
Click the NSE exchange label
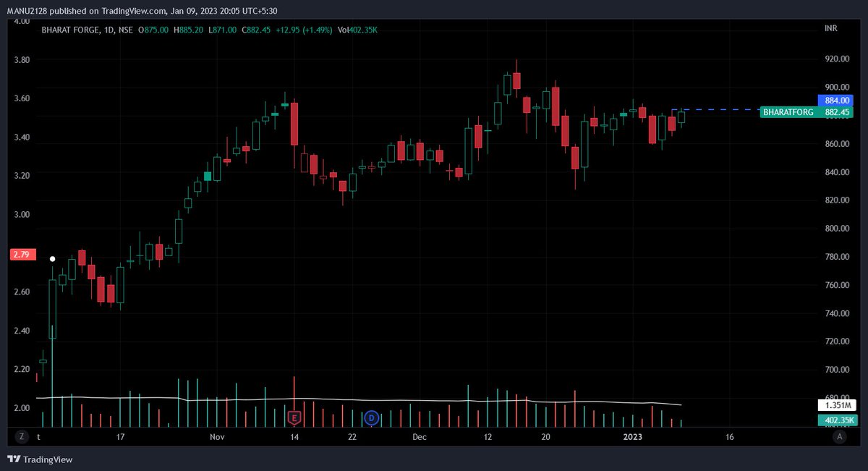click(x=125, y=30)
